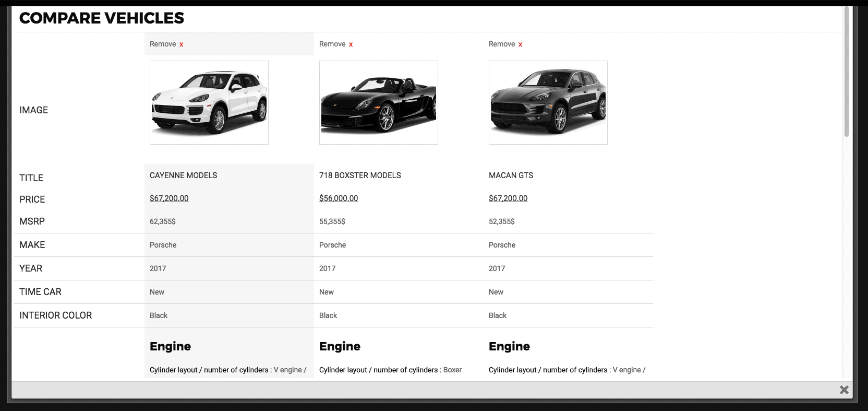Click the Engine heading under Macan GTS
The height and width of the screenshot is (411, 868).
pos(509,346)
